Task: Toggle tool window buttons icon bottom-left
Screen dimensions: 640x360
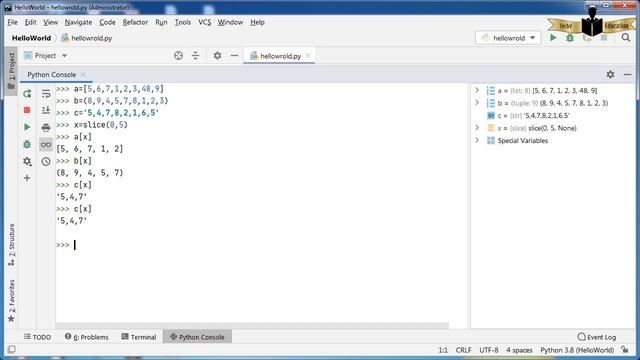Action: pyautogui.click(x=11, y=349)
